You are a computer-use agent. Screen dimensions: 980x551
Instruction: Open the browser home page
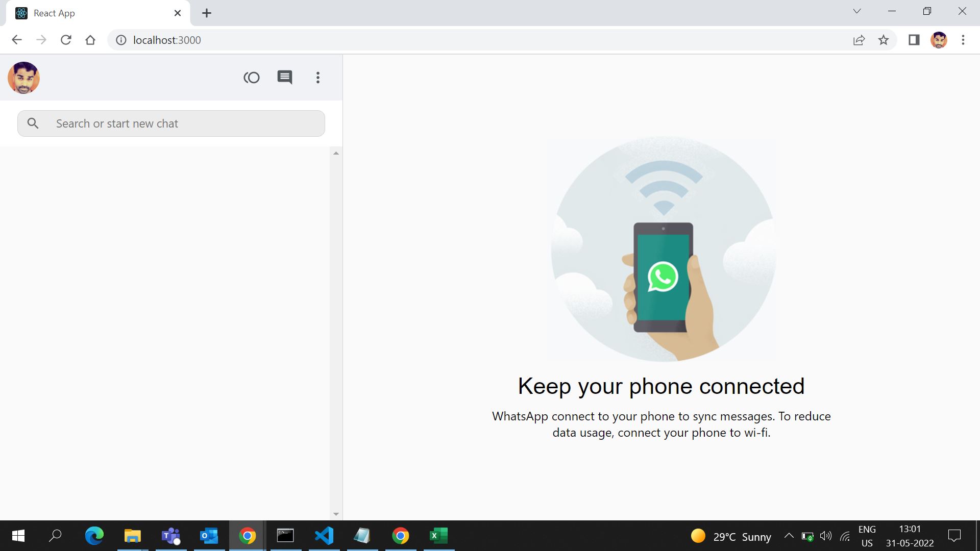point(90,40)
